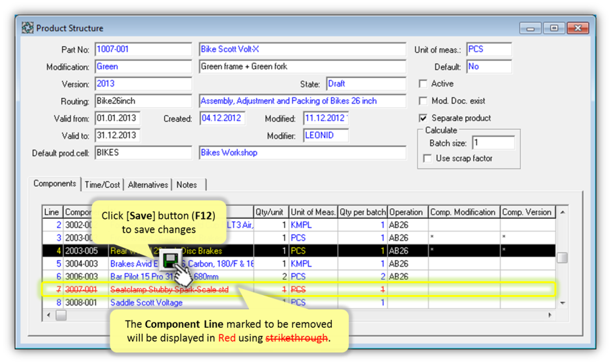Click the Bike Scott Volt-X description field

302,49
